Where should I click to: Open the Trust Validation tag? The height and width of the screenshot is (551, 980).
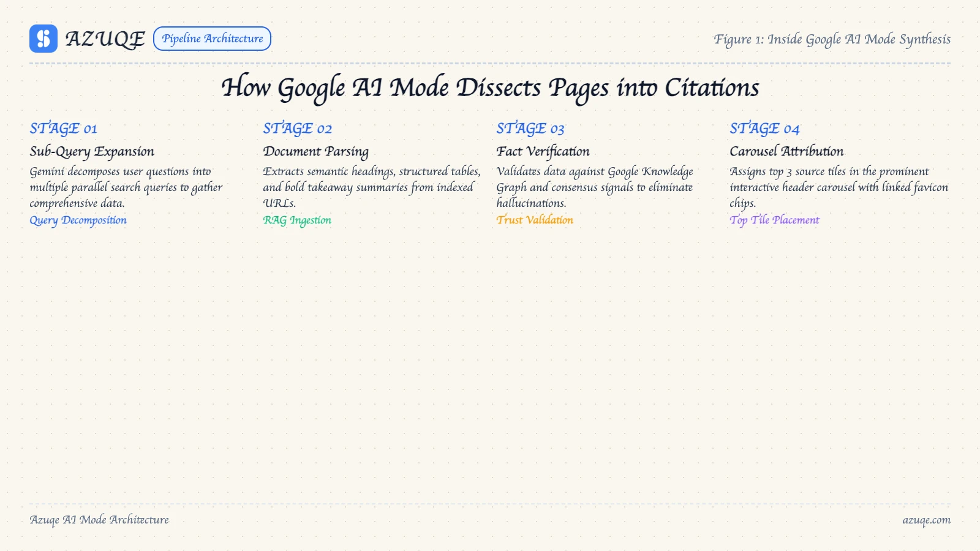535,220
